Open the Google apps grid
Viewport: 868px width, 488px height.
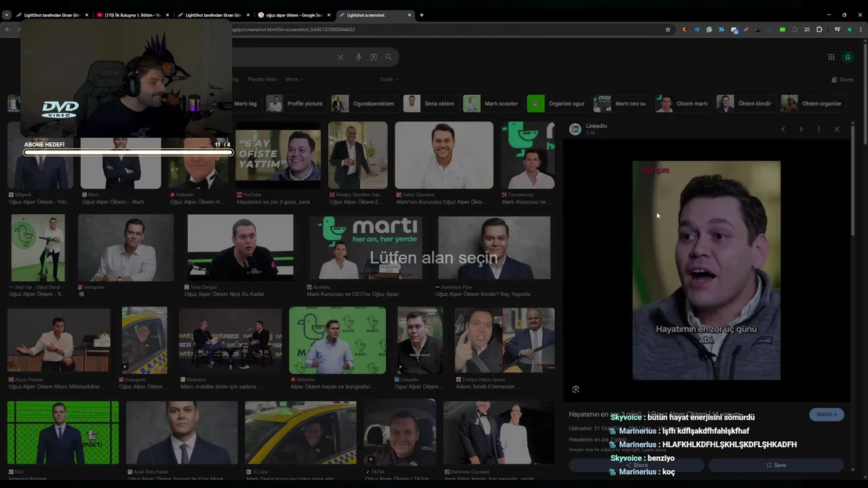click(831, 57)
